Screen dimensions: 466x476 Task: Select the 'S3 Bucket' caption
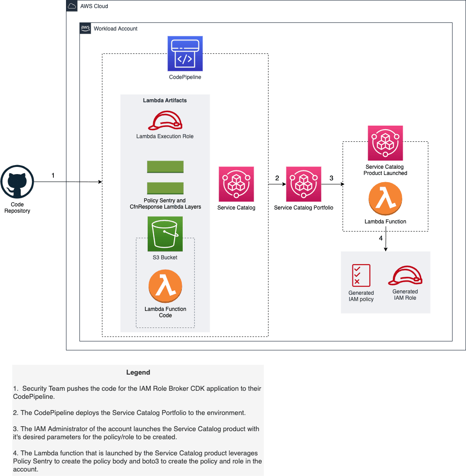[x=165, y=258]
